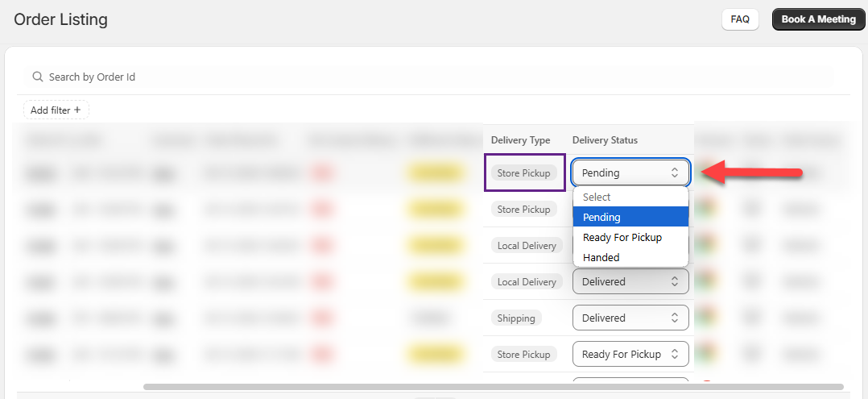Image resolution: width=868 pixels, height=399 pixels.
Task: Focus the Search by Order Id field
Action: [x=322, y=77]
